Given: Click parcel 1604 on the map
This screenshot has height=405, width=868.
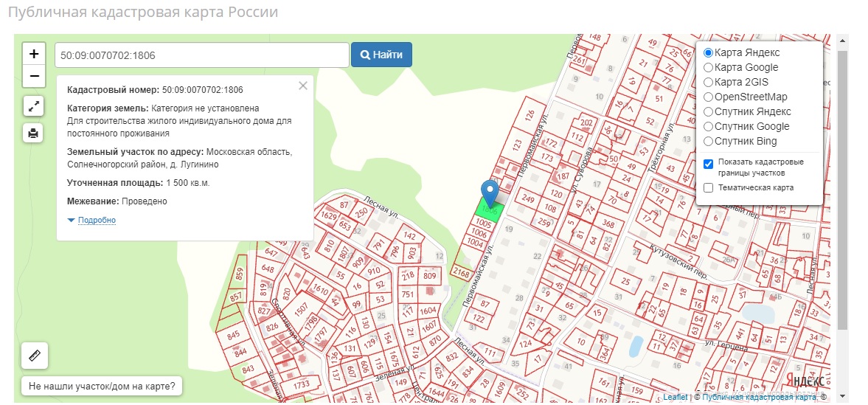Looking at the screenshot, I should click(428, 311).
